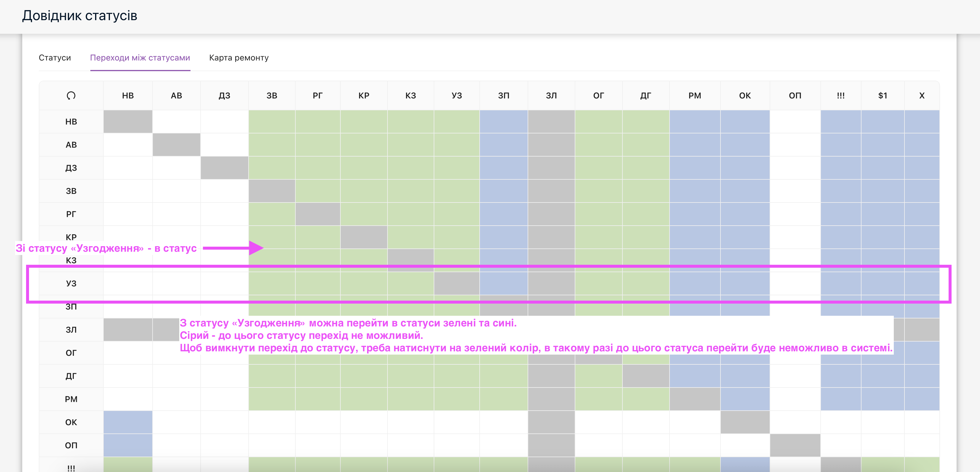980x472 pixels.
Task: Open the Карта ремонту tab
Action: point(238,58)
